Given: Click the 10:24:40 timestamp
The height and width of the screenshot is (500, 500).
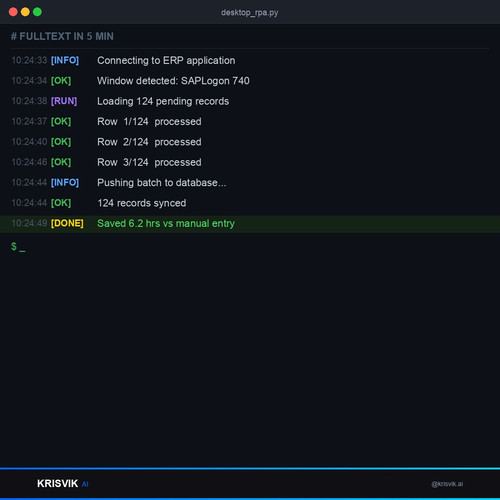Looking at the screenshot, I should (29, 142).
